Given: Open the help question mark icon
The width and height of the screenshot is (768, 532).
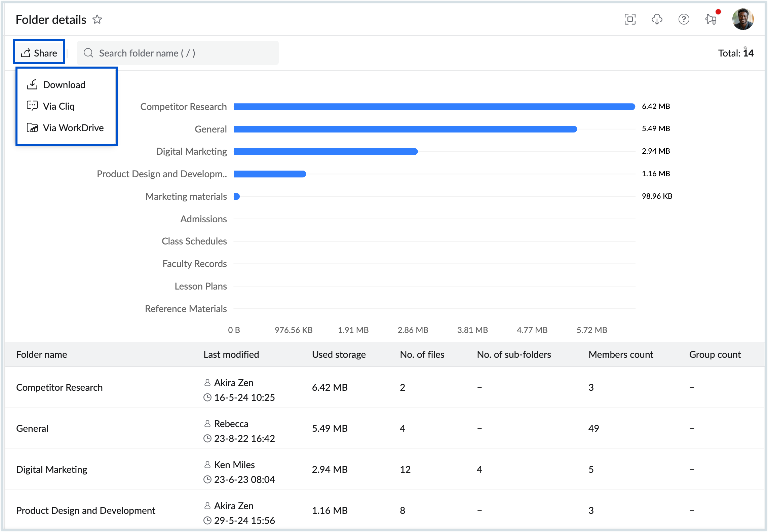Looking at the screenshot, I should 684,20.
